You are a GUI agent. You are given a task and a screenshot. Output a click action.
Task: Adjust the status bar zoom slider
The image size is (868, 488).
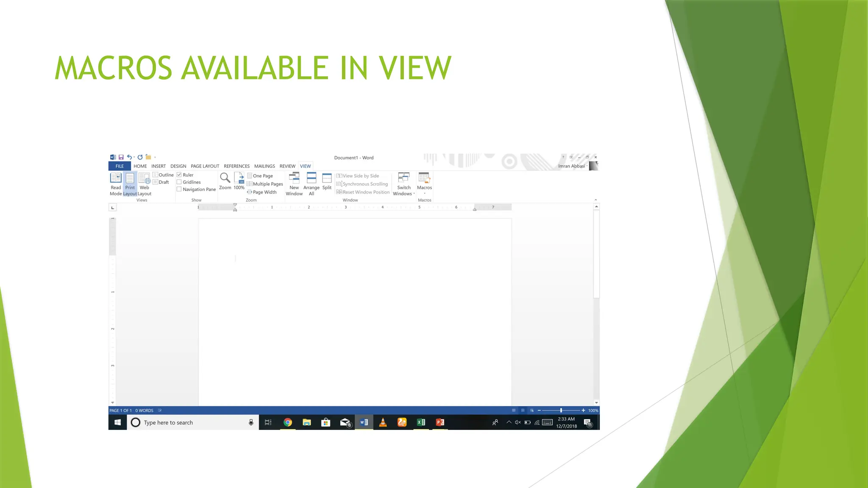[x=561, y=410]
